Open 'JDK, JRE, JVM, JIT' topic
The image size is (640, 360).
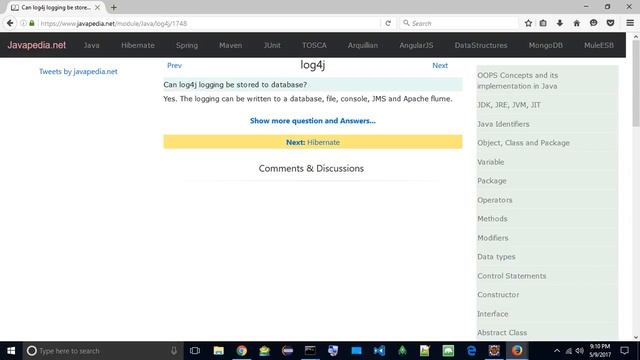point(509,105)
